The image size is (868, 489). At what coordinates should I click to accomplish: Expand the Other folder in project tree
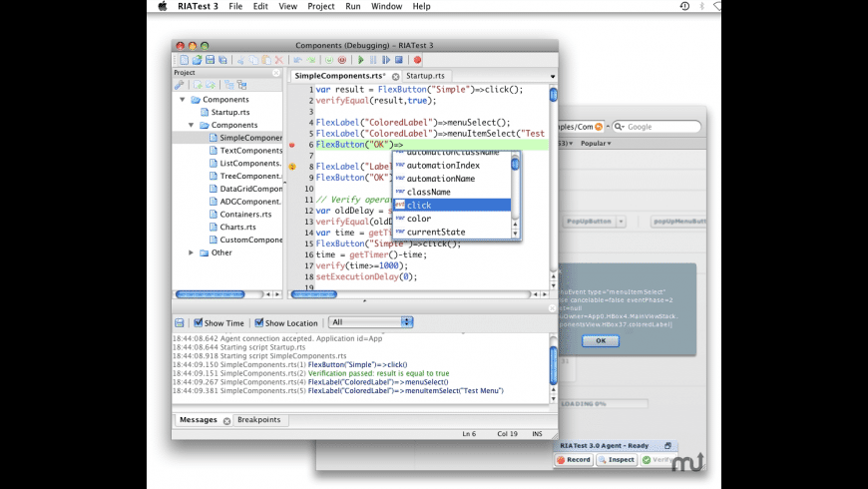coord(192,252)
